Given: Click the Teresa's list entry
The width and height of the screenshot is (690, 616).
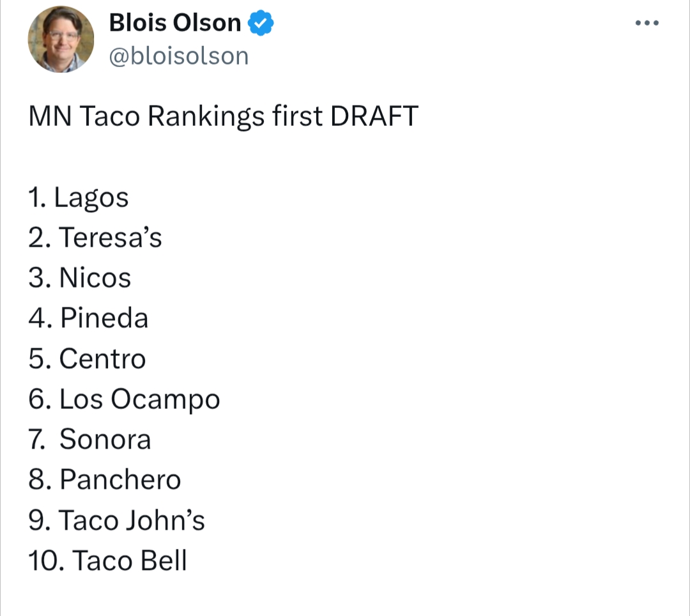Looking at the screenshot, I should tap(111, 238).
